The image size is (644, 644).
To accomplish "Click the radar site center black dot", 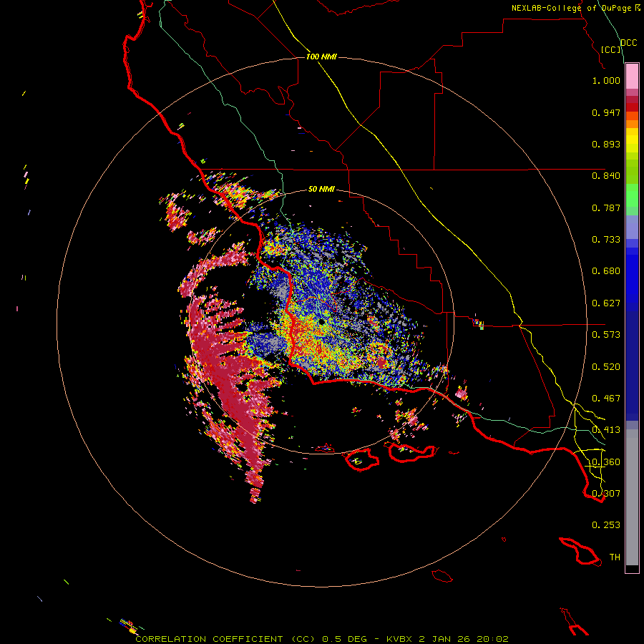I will click(x=321, y=323).
